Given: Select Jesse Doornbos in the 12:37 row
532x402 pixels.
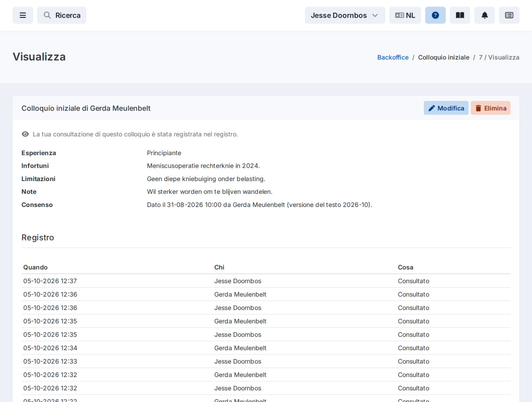Looking at the screenshot, I should point(238,281).
